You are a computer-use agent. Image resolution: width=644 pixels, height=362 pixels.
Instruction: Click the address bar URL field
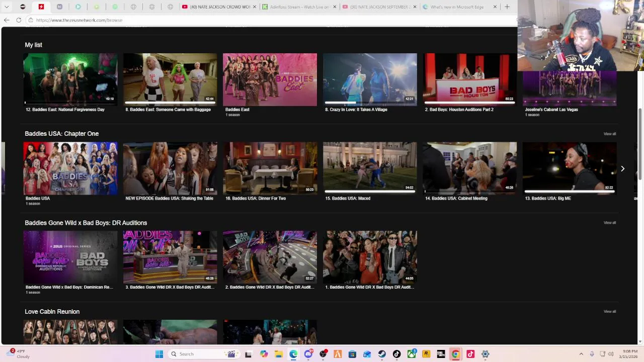[272, 20]
